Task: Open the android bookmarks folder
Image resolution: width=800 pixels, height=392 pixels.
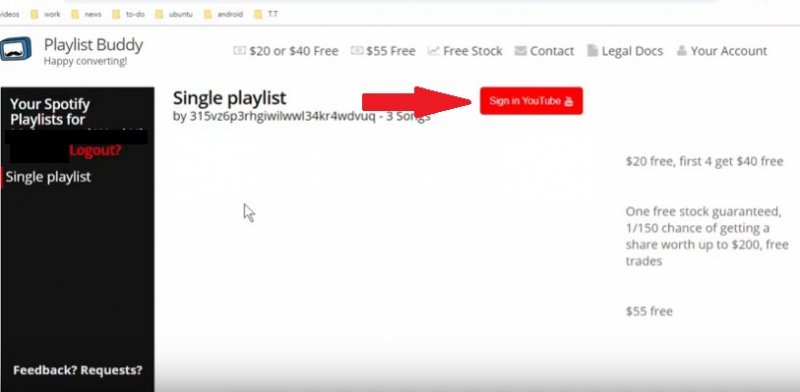Action: 223,14
